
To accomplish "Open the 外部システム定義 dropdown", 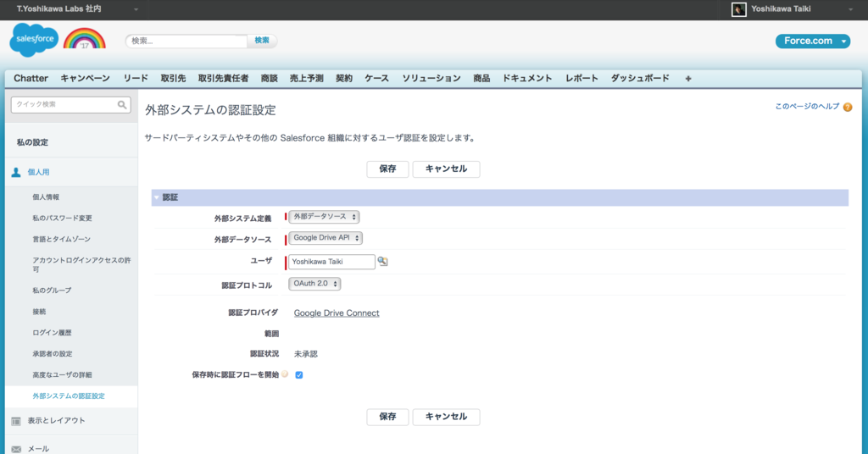I will pos(324,217).
